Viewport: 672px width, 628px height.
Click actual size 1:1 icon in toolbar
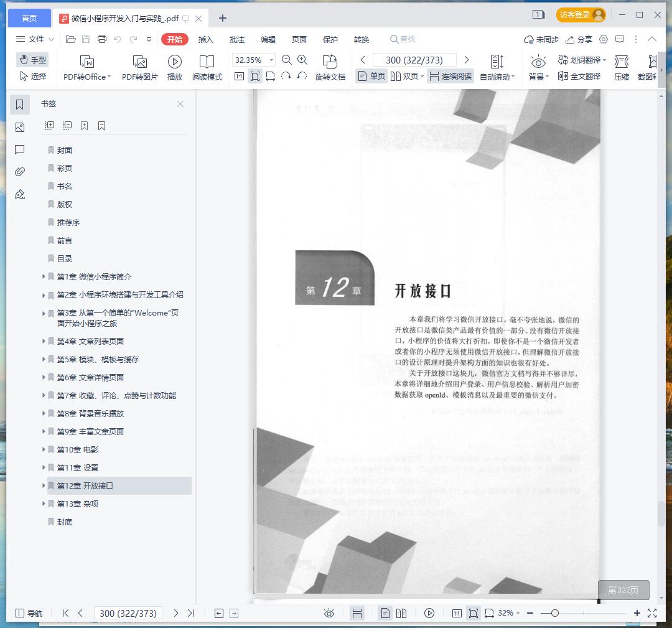coord(239,77)
